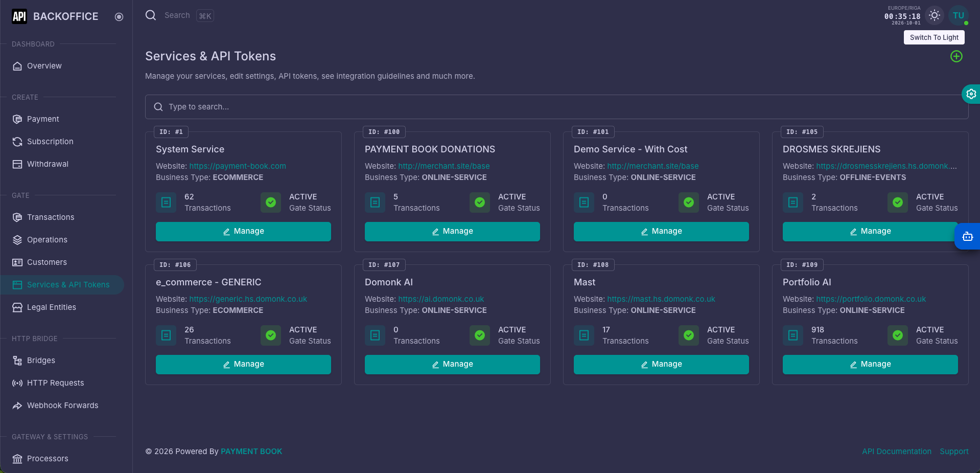Open API Documentation footer link
980x473 pixels.
click(x=897, y=452)
